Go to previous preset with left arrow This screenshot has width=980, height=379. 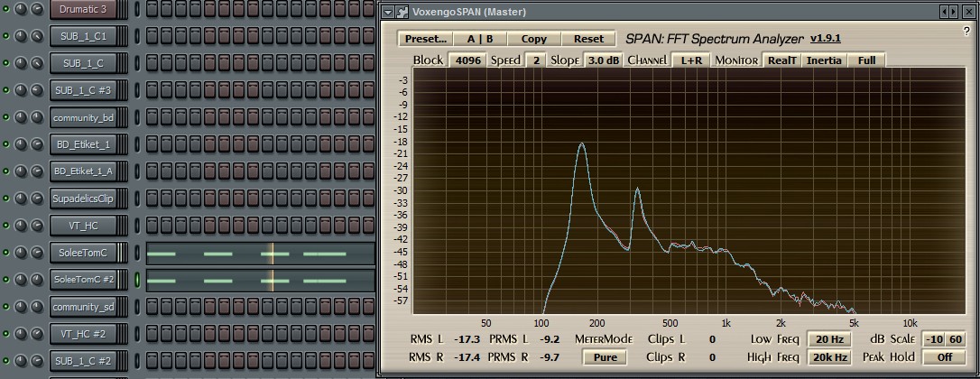pos(945,12)
